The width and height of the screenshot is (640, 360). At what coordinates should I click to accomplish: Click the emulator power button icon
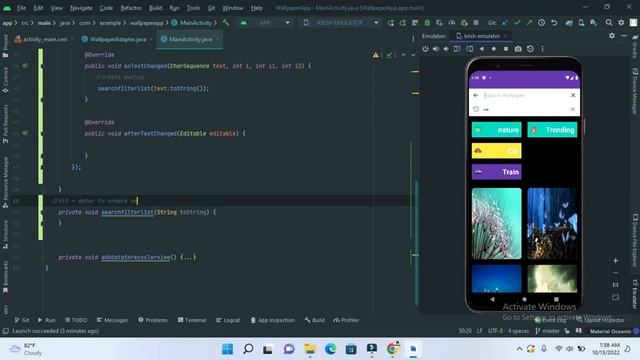425,49
